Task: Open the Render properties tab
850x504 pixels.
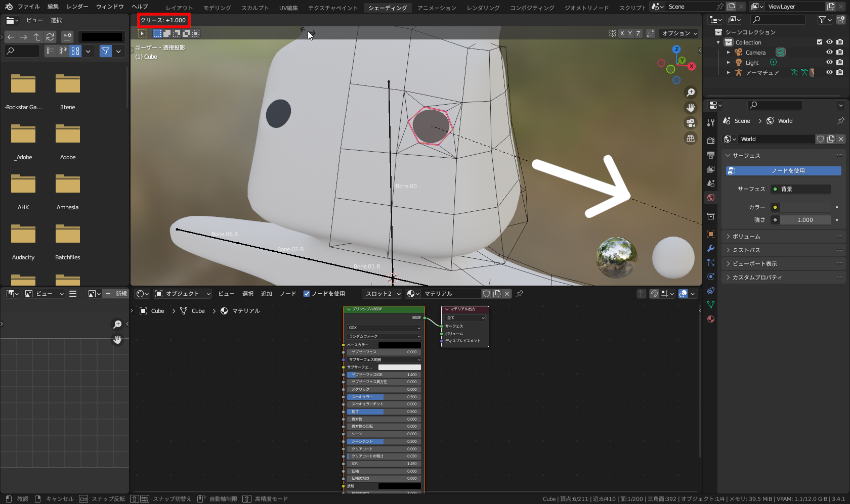Action: [x=710, y=141]
